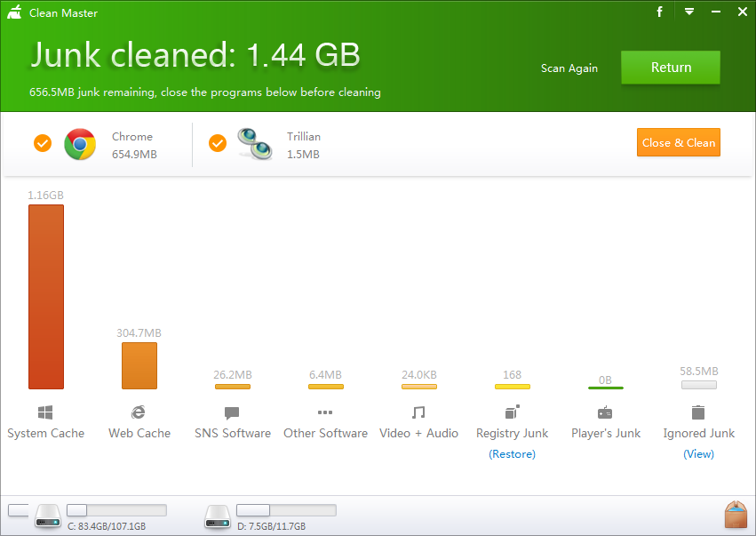
Task: Click the green Return button
Action: [671, 68]
